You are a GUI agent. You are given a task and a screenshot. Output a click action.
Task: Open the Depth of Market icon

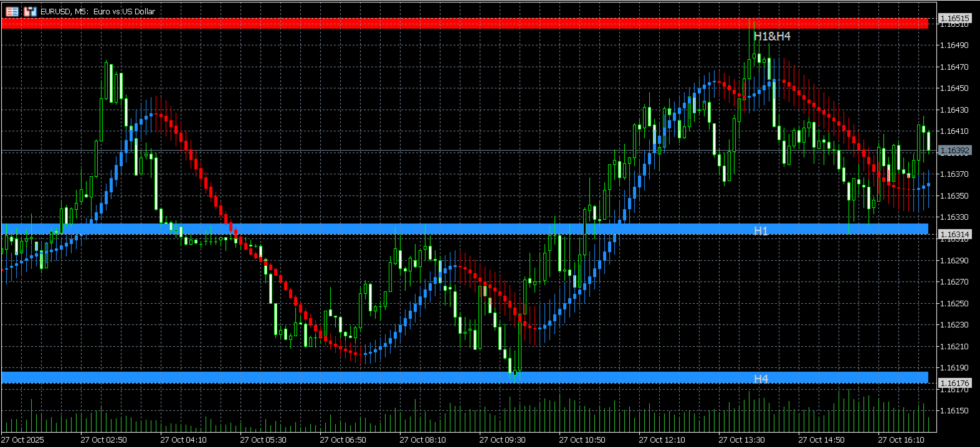click(x=12, y=11)
